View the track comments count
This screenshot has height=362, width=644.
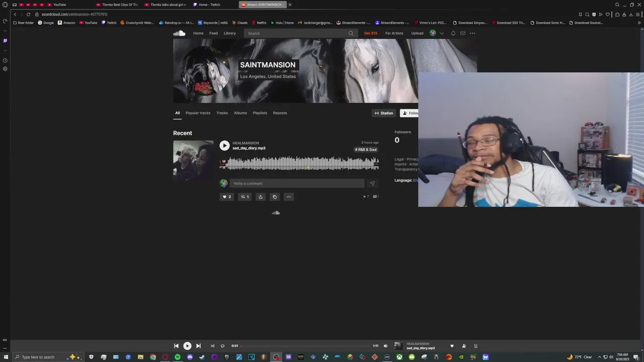coord(375,197)
